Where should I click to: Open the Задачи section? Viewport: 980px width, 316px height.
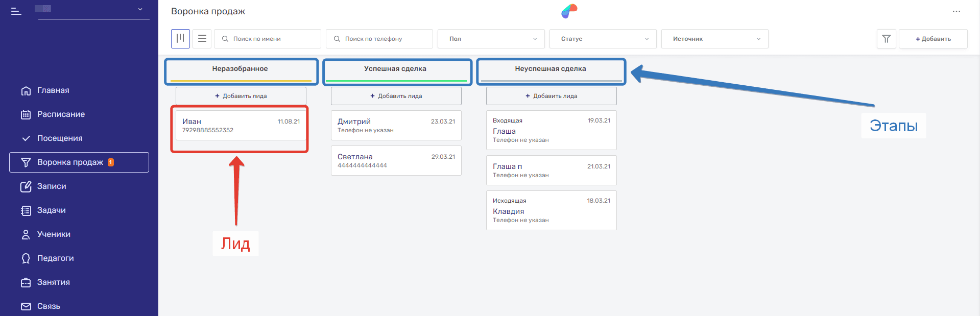click(51, 210)
